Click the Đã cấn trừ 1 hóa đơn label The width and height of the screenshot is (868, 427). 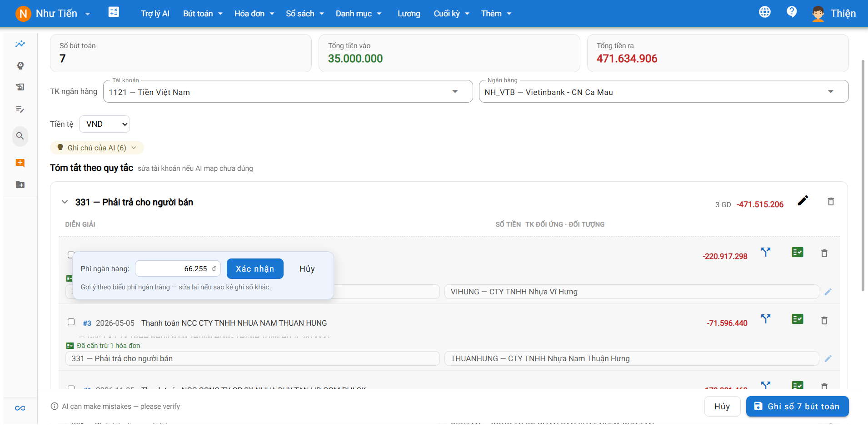(x=108, y=345)
